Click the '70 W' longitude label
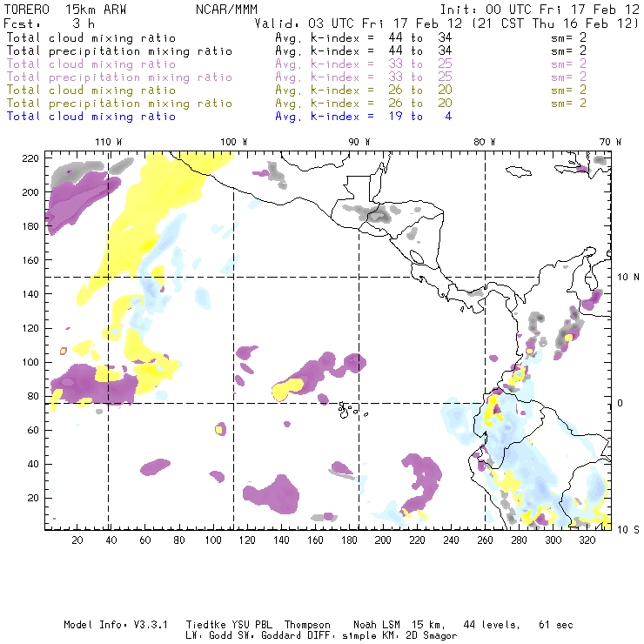The image size is (644, 644). point(610,142)
